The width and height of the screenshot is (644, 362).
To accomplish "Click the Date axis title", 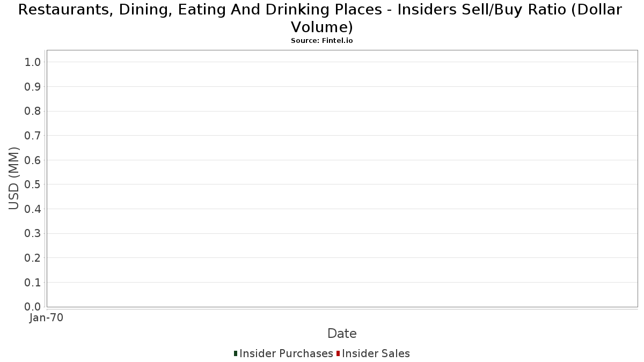I will click(342, 334).
